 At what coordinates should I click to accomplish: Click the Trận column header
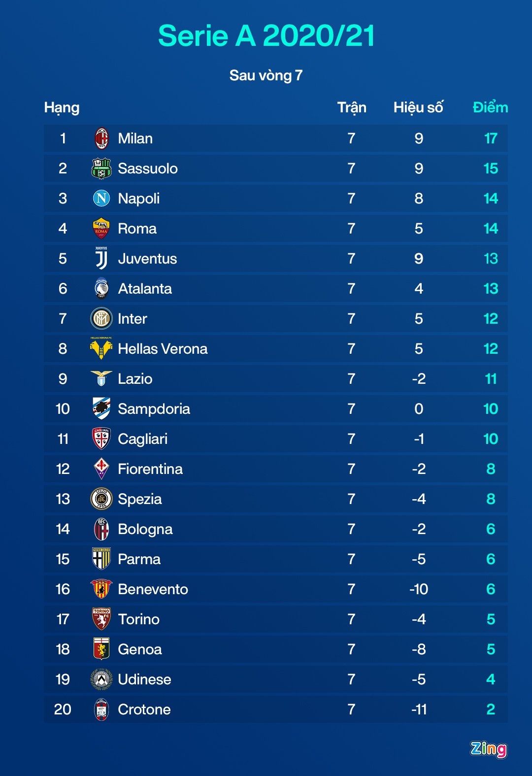(352, 107)
